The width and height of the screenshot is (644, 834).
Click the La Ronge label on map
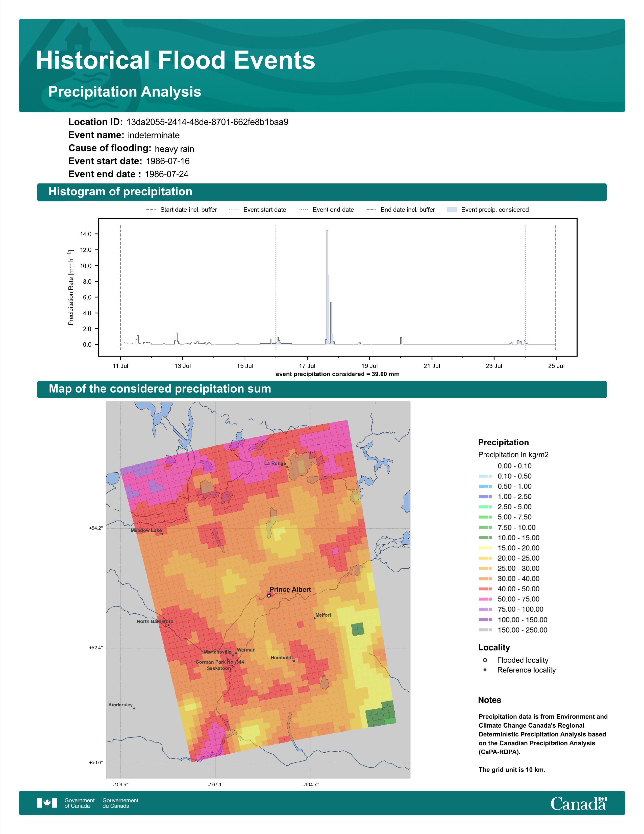pyautogui.click(x=275, y=463)
